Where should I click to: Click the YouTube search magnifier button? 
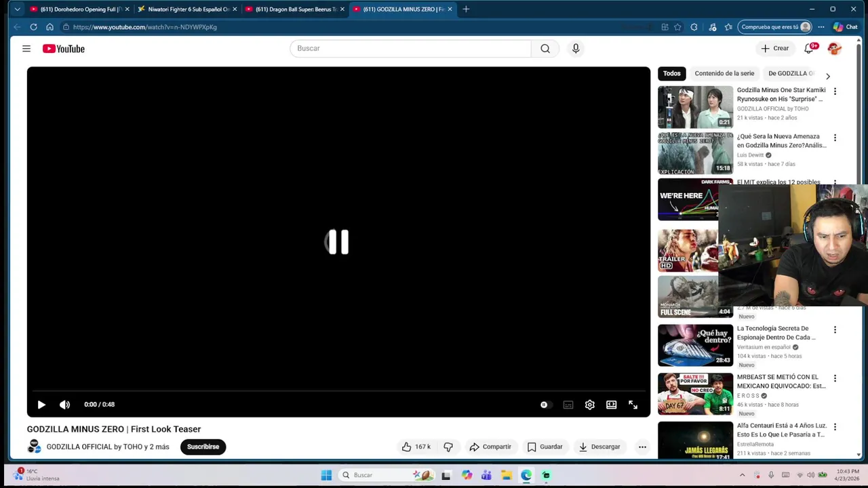(x=545, y=48)
